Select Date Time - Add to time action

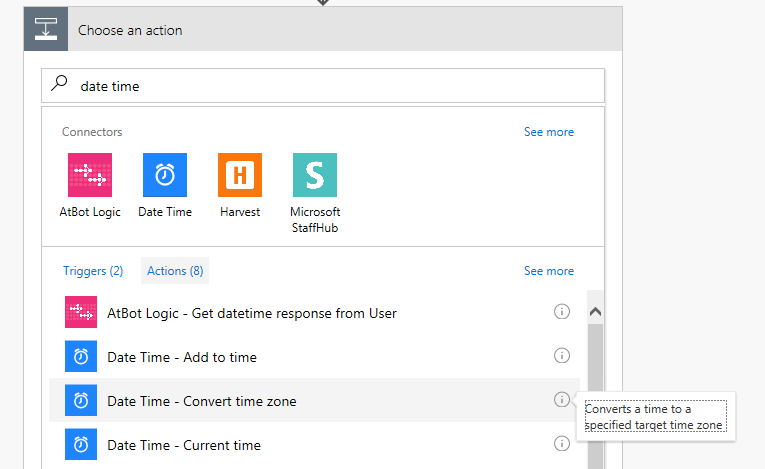pyautogui.click(x=314, y=356)
